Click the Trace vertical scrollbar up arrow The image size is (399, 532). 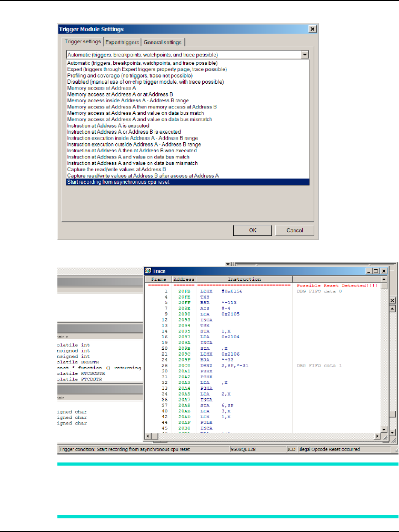click(x=384, y=279)
